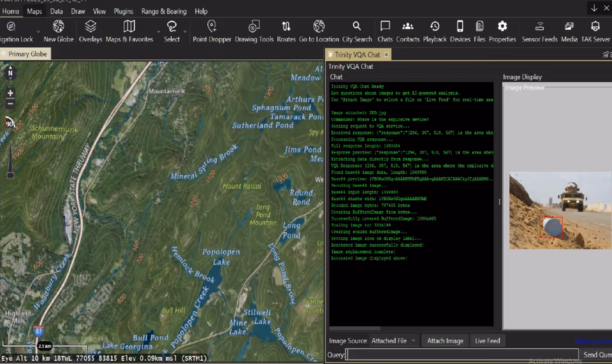Open Go to Location
This screenshot has height=364, width=612.
(319, 31)
